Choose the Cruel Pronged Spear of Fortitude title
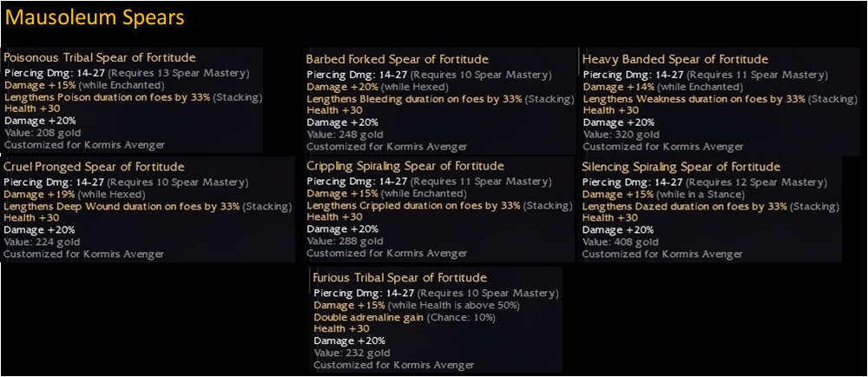Viewport: 868px width, 377px height. point(94,166)
